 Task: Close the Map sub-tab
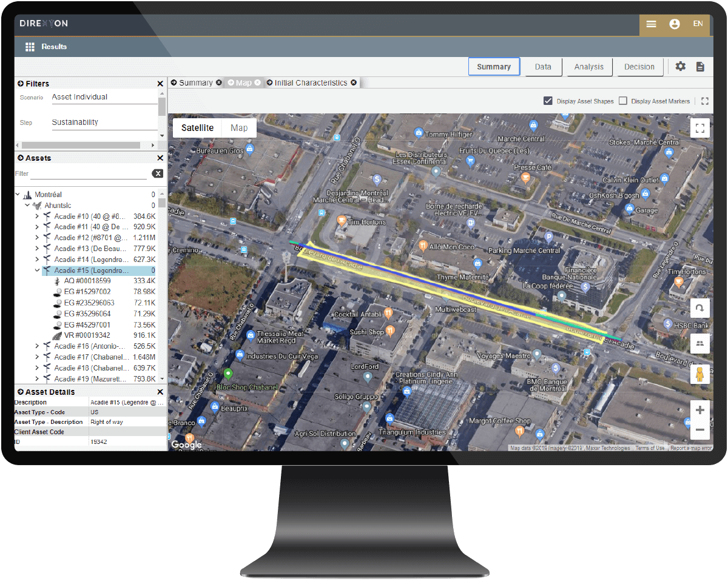(257, 82)
